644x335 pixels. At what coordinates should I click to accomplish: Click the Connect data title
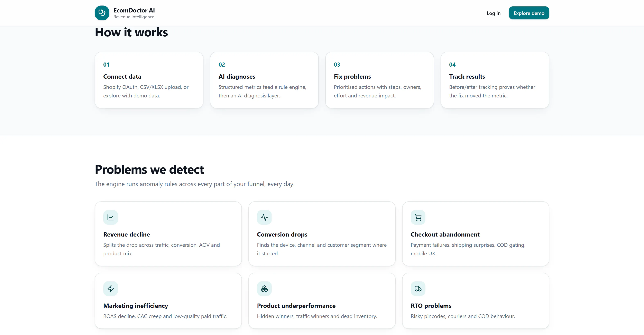[x=122, y=76]
